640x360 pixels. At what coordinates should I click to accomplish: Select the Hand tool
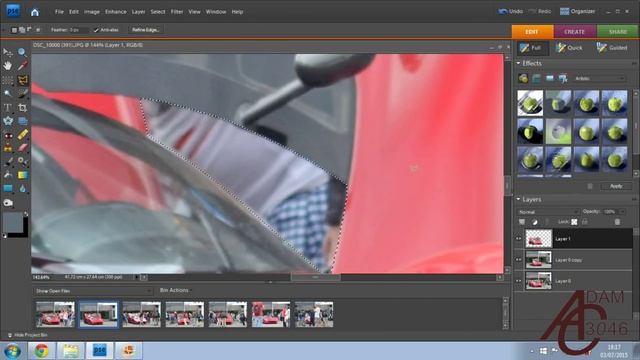(8, 66)
